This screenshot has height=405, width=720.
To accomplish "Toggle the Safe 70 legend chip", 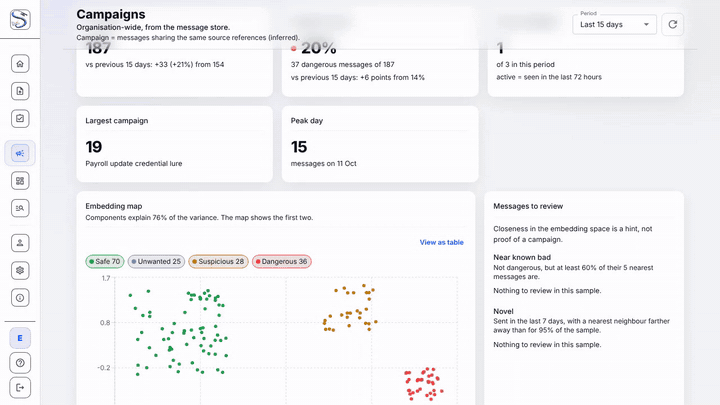I will tap(105, 261).
